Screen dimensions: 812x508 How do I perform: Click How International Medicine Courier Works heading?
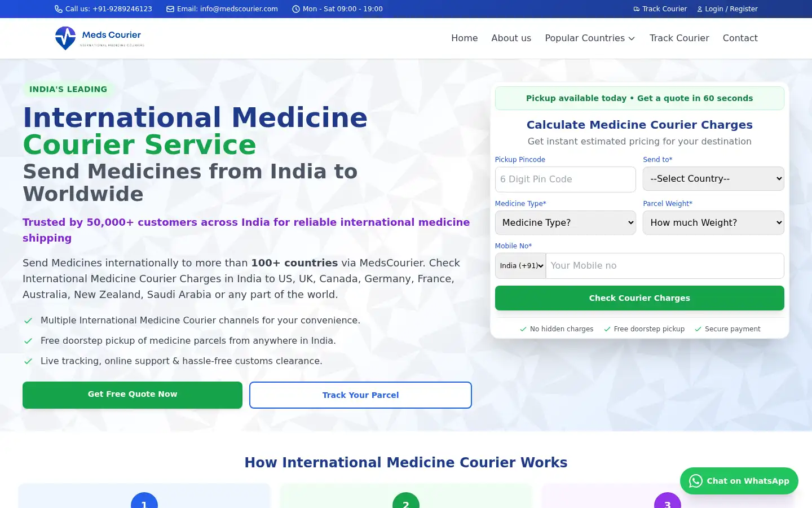(406, 463)
